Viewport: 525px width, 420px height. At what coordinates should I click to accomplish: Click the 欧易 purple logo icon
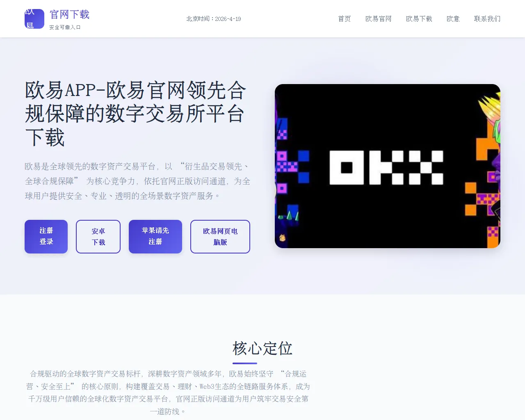(34, 19)
